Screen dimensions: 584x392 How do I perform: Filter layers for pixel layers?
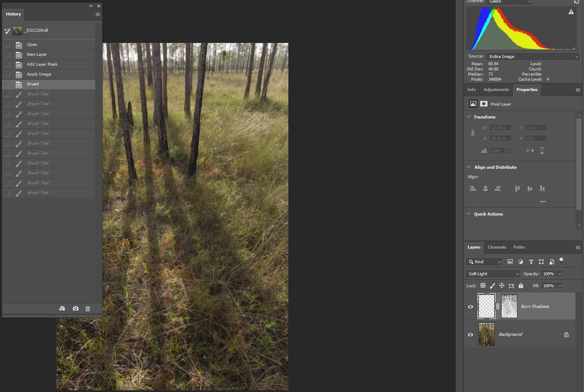[x=510, y=262]
